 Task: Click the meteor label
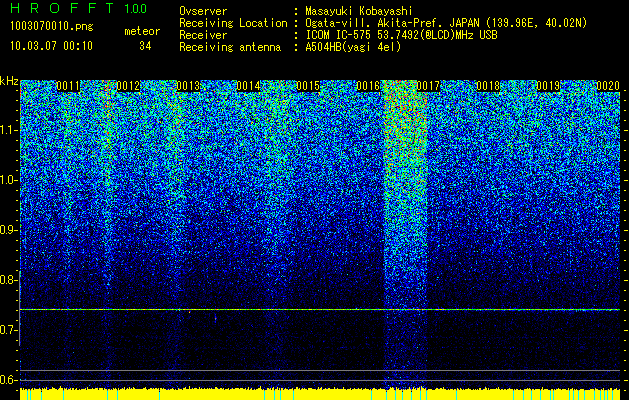point(142,31)
